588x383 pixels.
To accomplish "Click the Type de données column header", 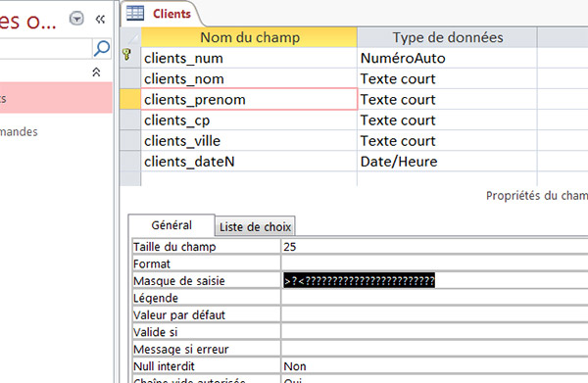I will [447, 37].
